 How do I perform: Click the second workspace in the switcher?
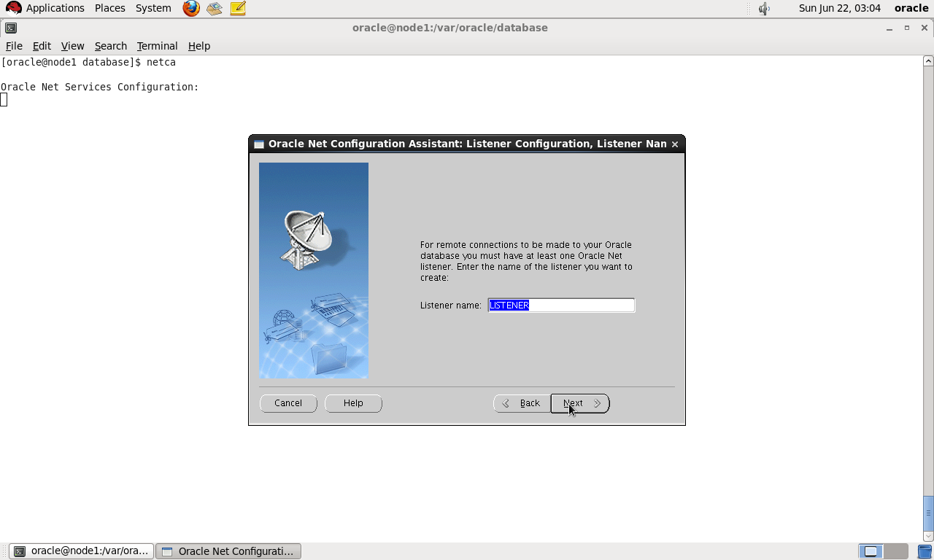tap(895, 551)
